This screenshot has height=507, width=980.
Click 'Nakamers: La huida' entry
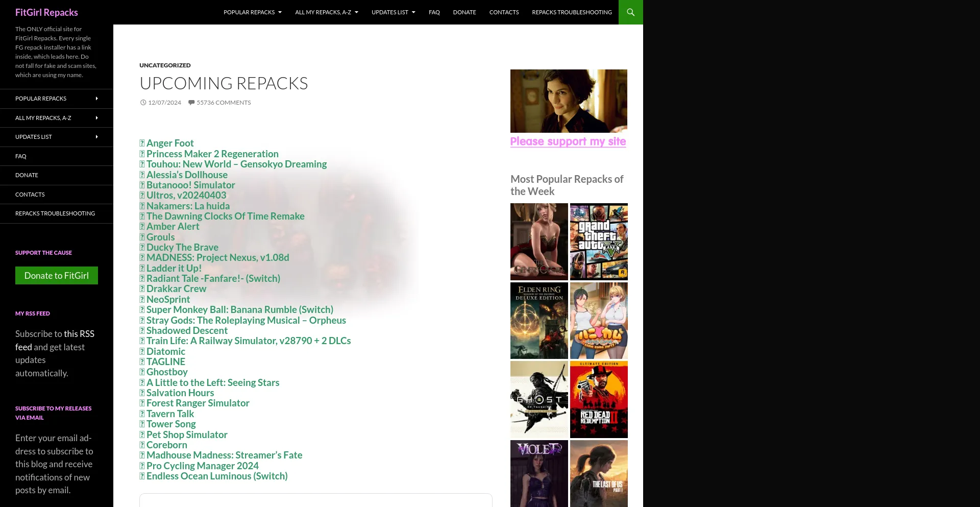pyautogui.click(x=188, y=206)
